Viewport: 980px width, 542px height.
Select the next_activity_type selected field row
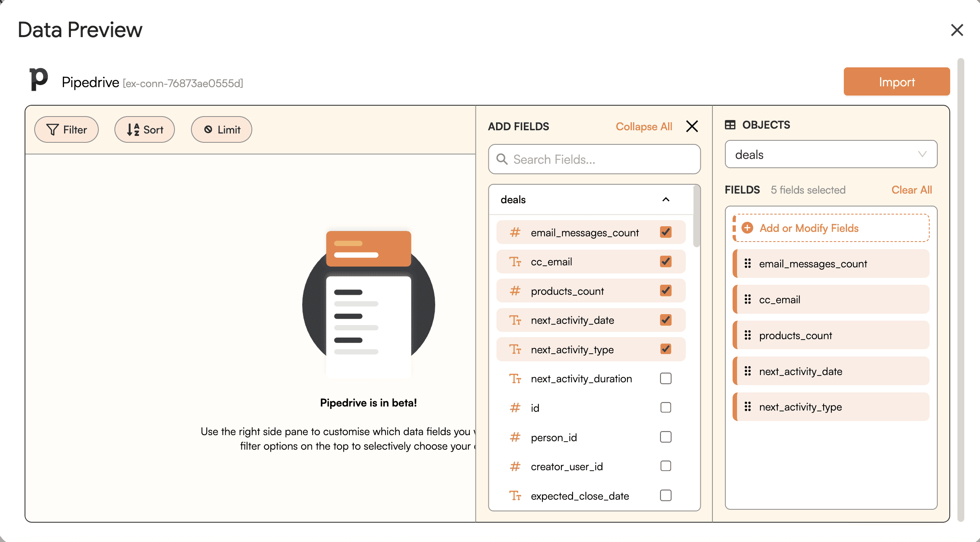[831, 406]
